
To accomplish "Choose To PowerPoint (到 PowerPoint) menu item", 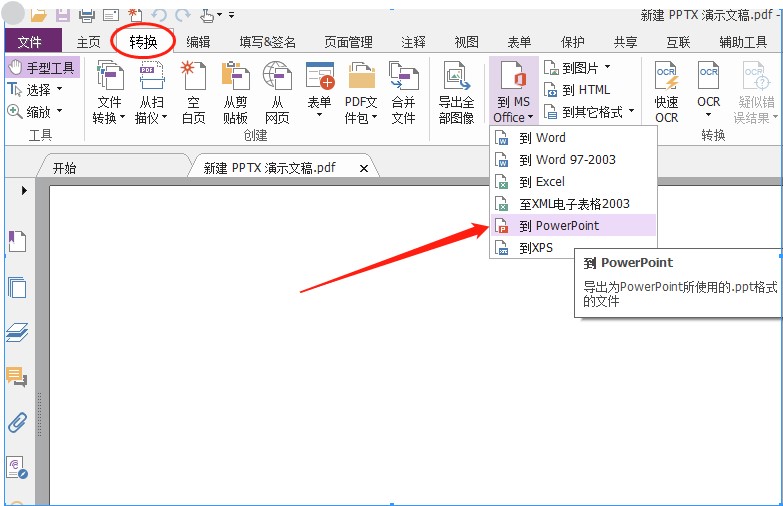I will tap(573, 225).
